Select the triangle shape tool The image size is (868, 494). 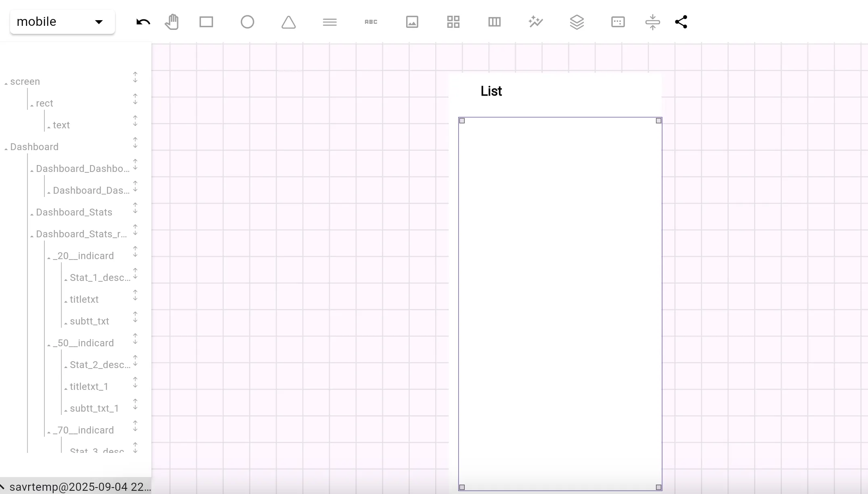(289, 22)
